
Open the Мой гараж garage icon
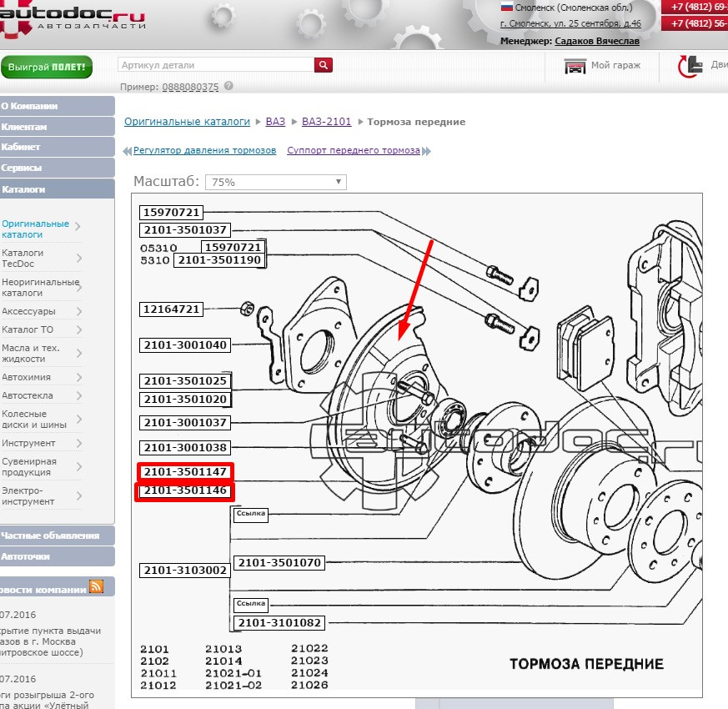575,66
